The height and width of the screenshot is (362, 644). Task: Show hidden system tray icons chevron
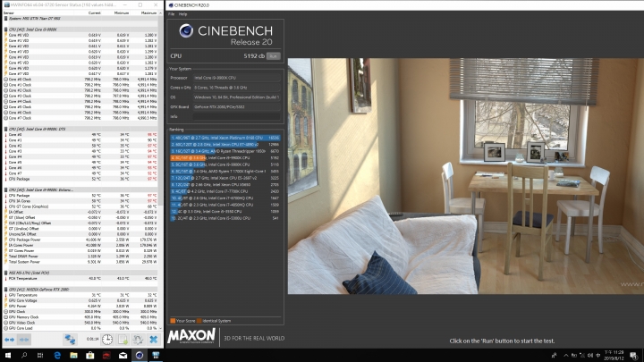(566, 356)
